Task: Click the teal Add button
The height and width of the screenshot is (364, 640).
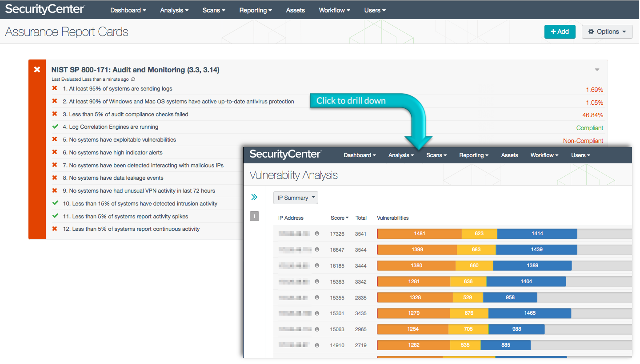Action: (560, 32)
